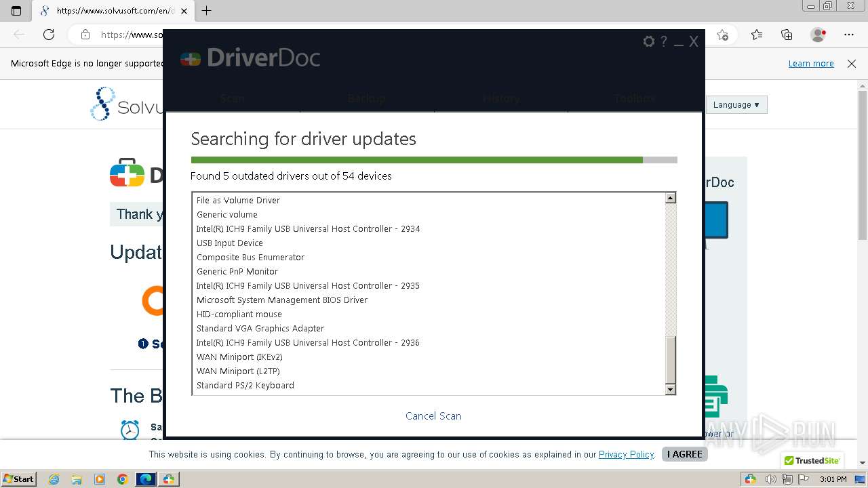
Task: Select Generic PnP Monitor row
Action: pyautogui.click(x=428, y=272)
